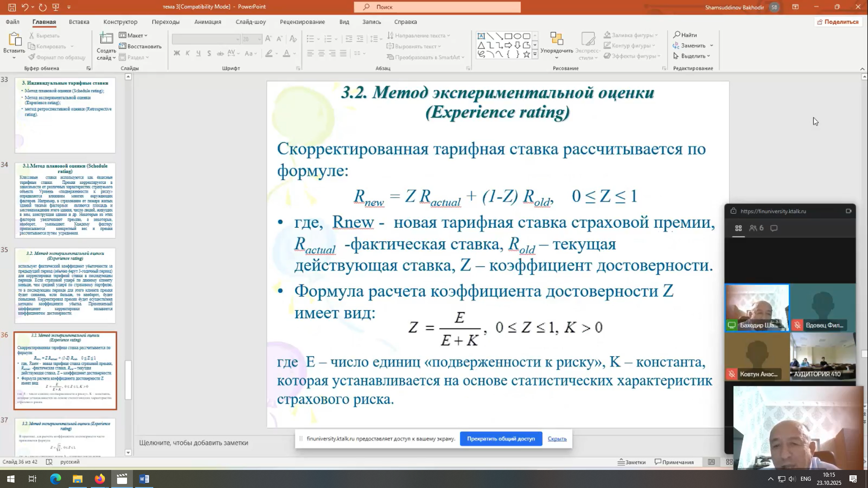Open the Insert (Вставка) ribbon tab
This screenshot has width=868, height=488.
coord(79,22)
